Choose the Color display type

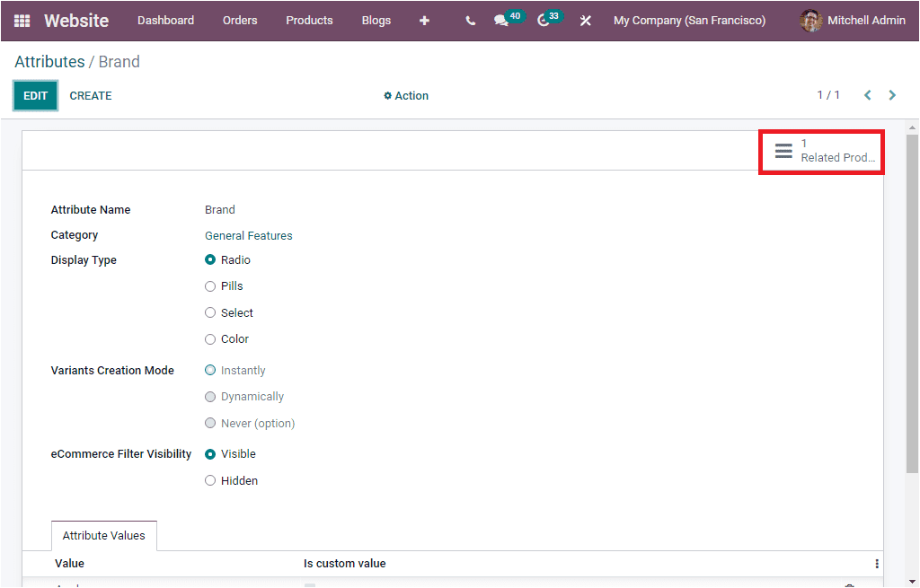[x=209, y=338]
